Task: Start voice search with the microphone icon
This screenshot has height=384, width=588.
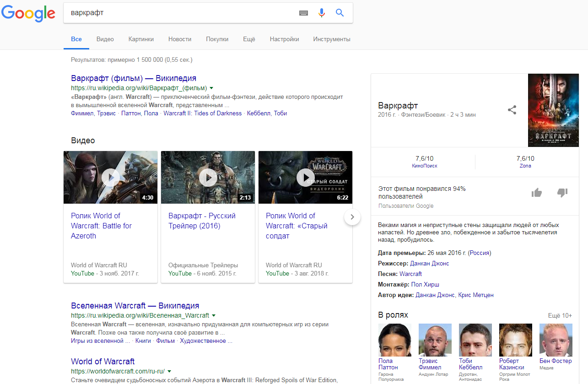Action: (322, 13)
